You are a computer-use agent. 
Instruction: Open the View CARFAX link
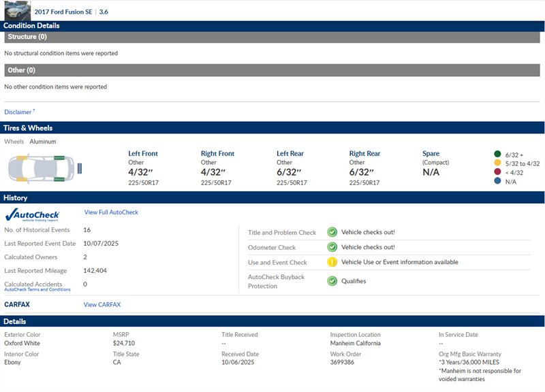point(102,304)
